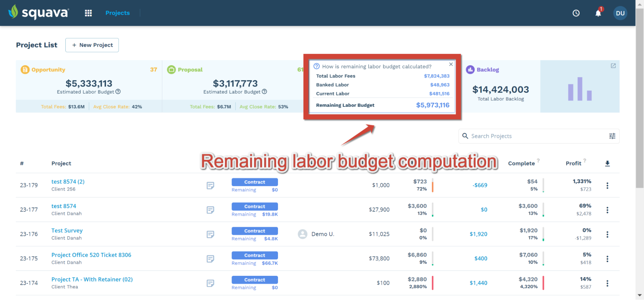Open the Project Office 520 Ticket 8306 link
644x300 pixels.
(91, 255)
